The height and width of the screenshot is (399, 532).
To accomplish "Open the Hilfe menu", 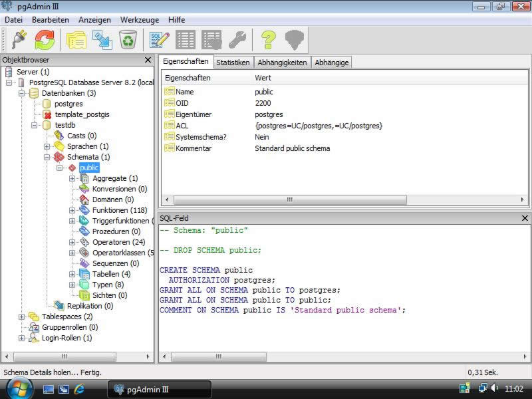I will coord(176,20).
